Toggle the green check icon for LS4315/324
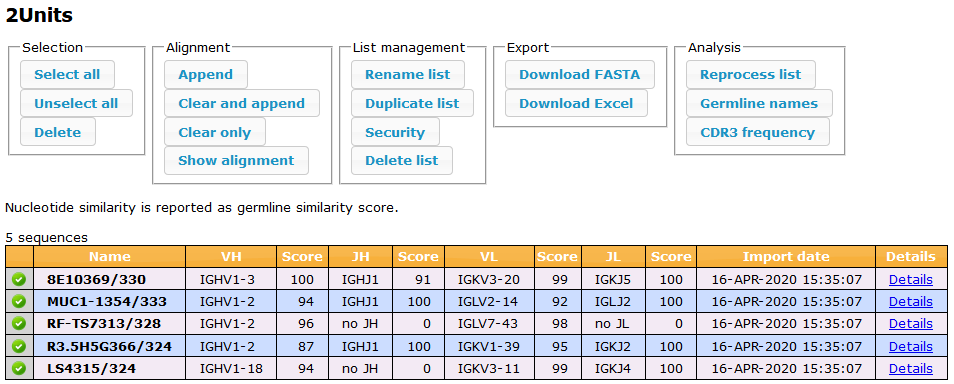This screenshot has height=384, width=954. (x=19, y=369)
